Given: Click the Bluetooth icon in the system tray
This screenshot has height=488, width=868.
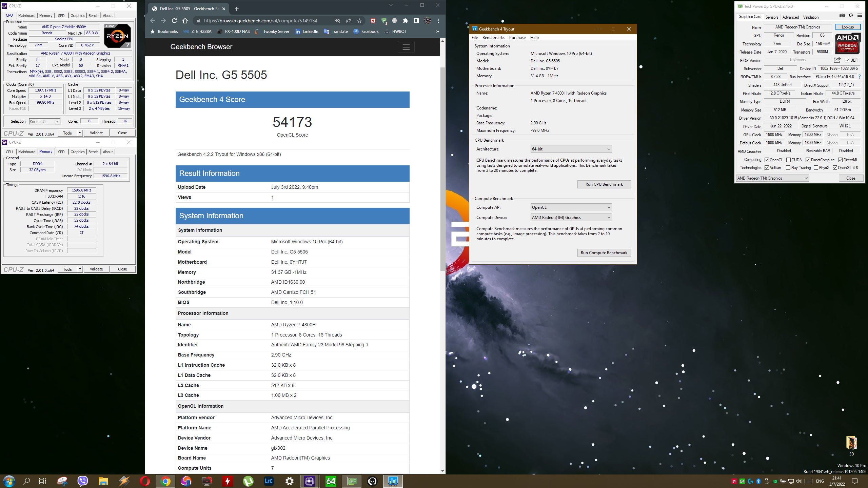Looking at the screenshot, I should click(758, 481).
